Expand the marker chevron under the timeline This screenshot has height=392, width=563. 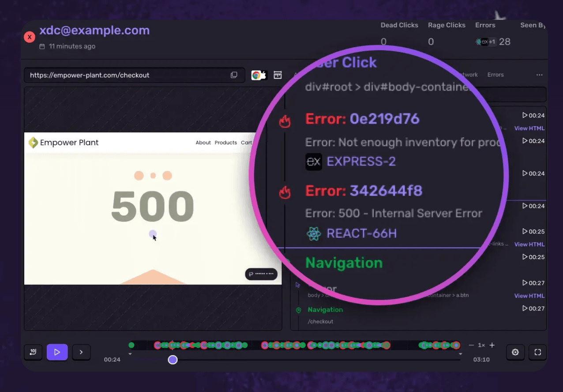(130, 354)
